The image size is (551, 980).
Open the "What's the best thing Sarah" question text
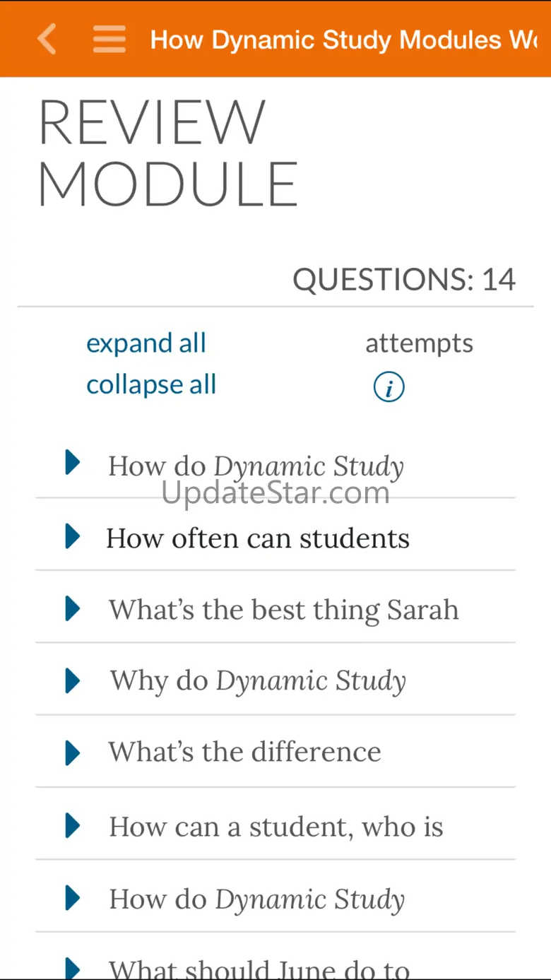click(283, 610)
